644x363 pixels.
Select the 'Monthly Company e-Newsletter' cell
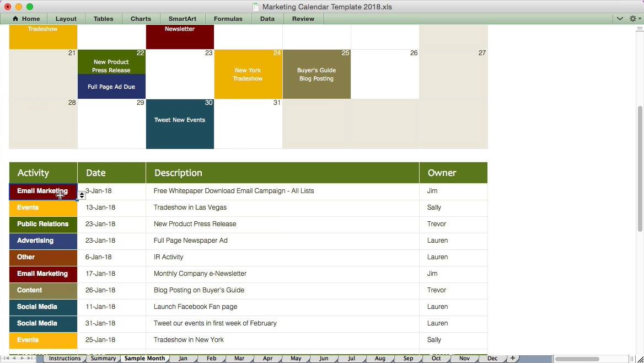point(282,274)
